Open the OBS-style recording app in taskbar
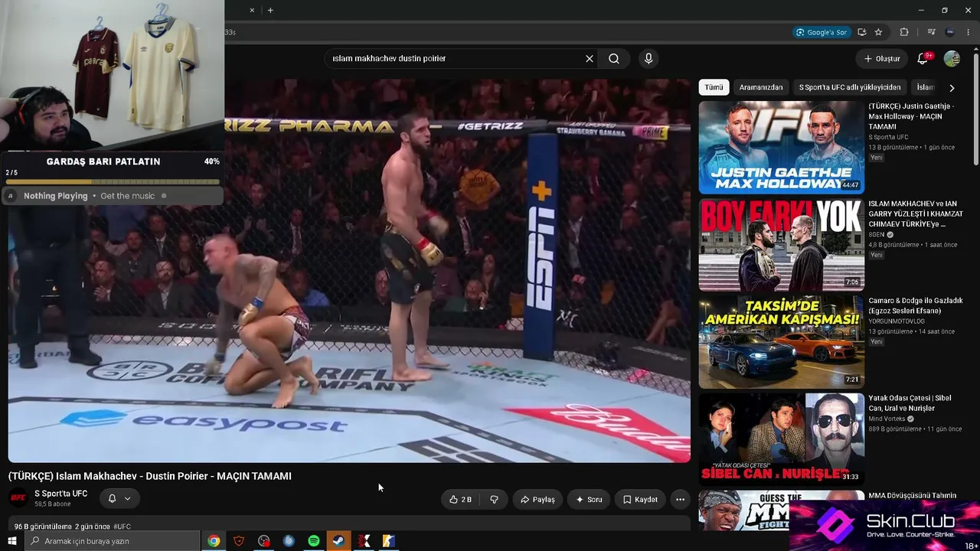The height and width of the screenshot is (551, 980). click(264, 541)
